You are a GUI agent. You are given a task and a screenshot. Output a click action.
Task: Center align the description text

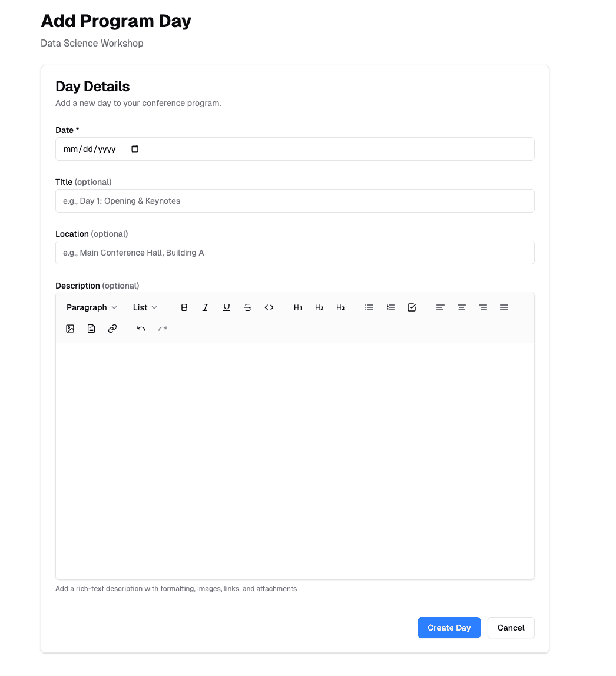(x=462, y=307)
